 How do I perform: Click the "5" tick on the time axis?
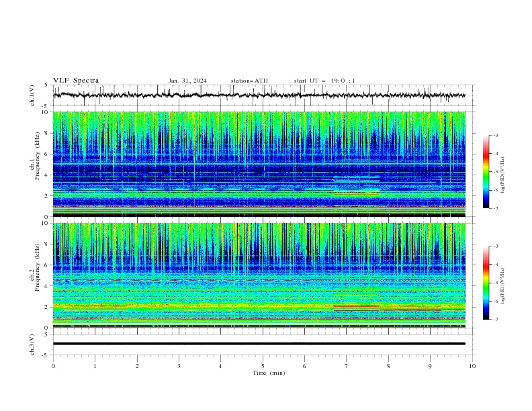point(263,366)
